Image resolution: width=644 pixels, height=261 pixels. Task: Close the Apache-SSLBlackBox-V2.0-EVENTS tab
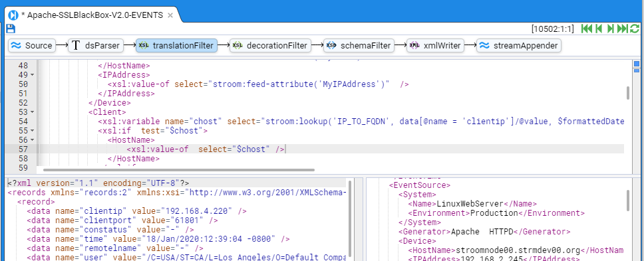170,15
